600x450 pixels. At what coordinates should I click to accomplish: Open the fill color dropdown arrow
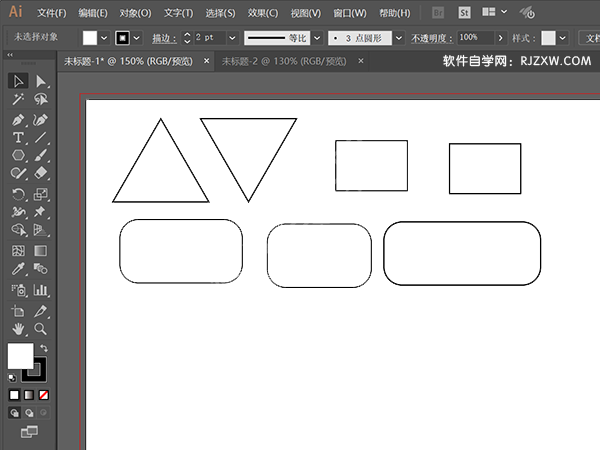tap(104, 38)
